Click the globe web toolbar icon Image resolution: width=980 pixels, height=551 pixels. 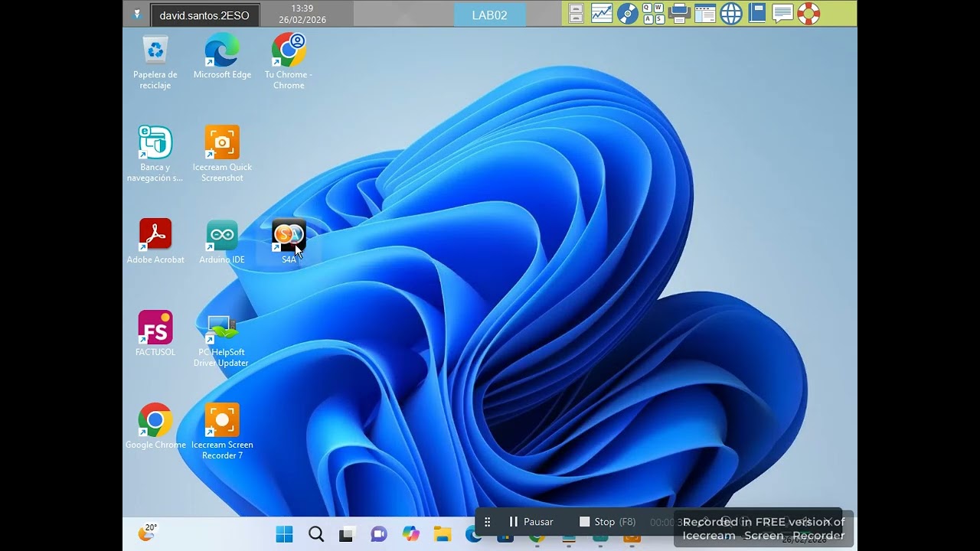[731, 13]
